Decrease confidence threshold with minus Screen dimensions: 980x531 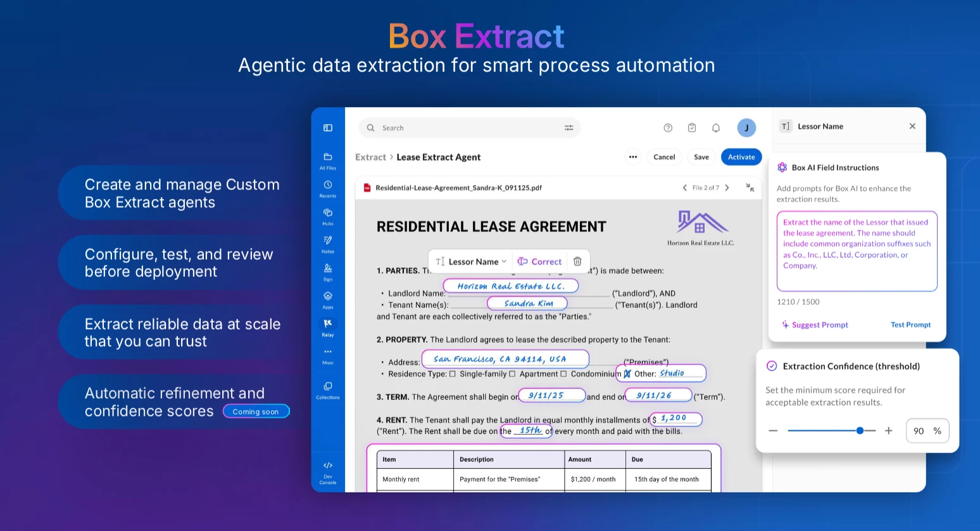[773, 431]
